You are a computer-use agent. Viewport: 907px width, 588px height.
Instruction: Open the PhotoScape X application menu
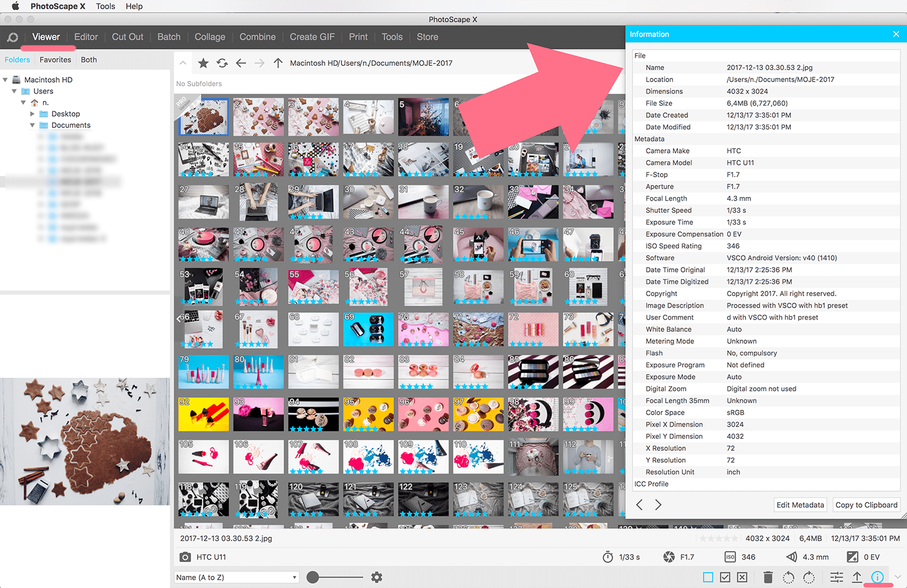coord(58,6)
